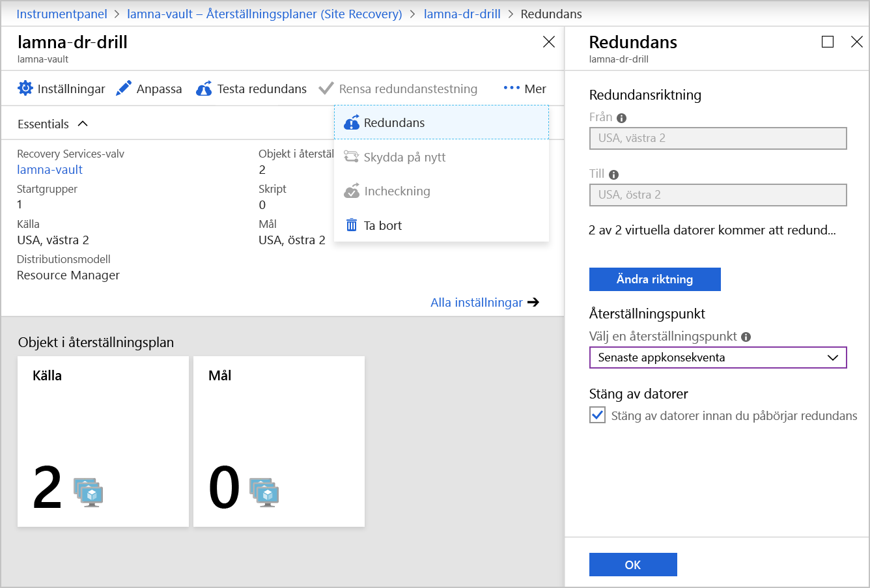Click the Anpassa pencil icon
Viewport: 870px width, 588px height.
point(124,89)
